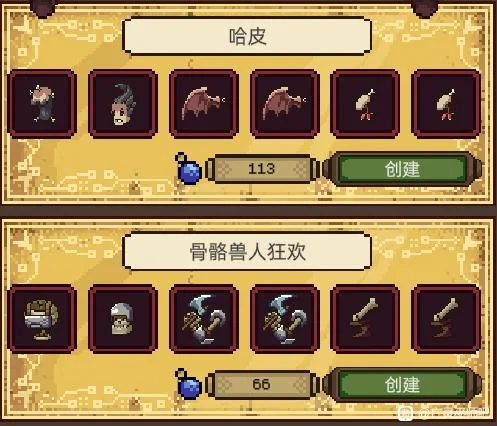Select the harpy torso part slot

[x=42, y=104]
